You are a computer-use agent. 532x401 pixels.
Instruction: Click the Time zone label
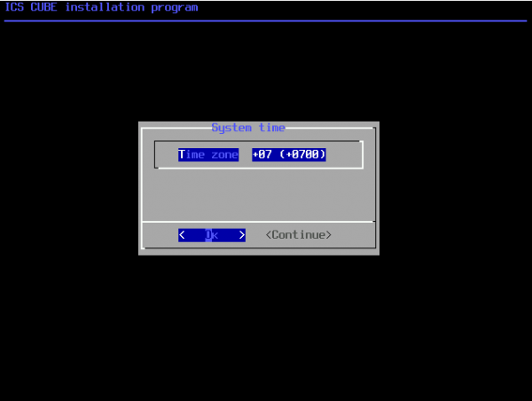point(208,154)
